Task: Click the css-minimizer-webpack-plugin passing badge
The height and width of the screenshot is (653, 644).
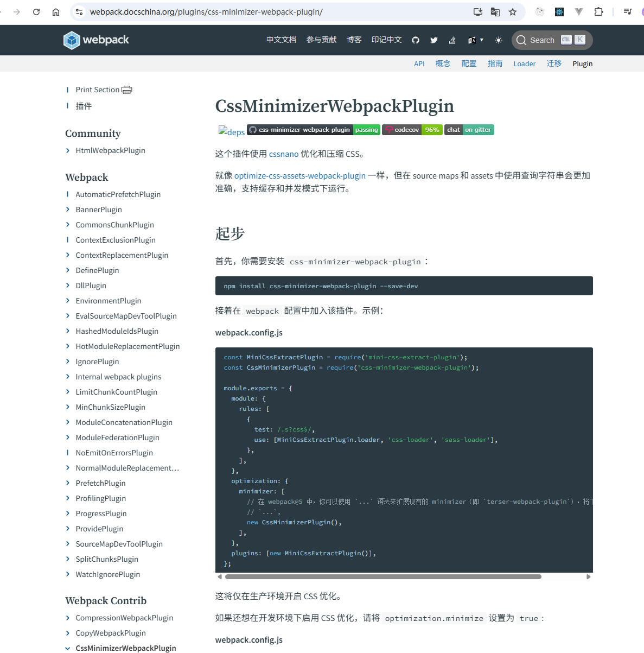Action: click(313, 130)
